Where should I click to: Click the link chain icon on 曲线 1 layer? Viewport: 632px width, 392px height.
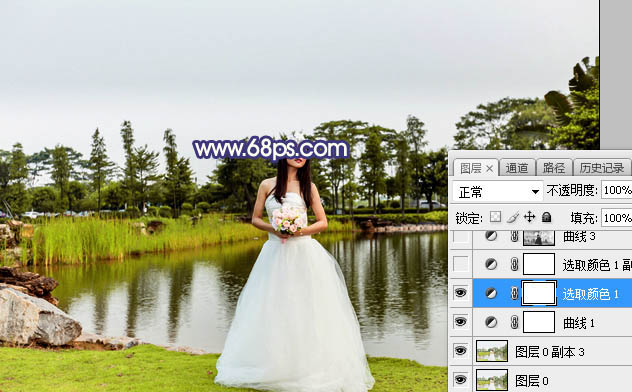[x=514, y=322]
